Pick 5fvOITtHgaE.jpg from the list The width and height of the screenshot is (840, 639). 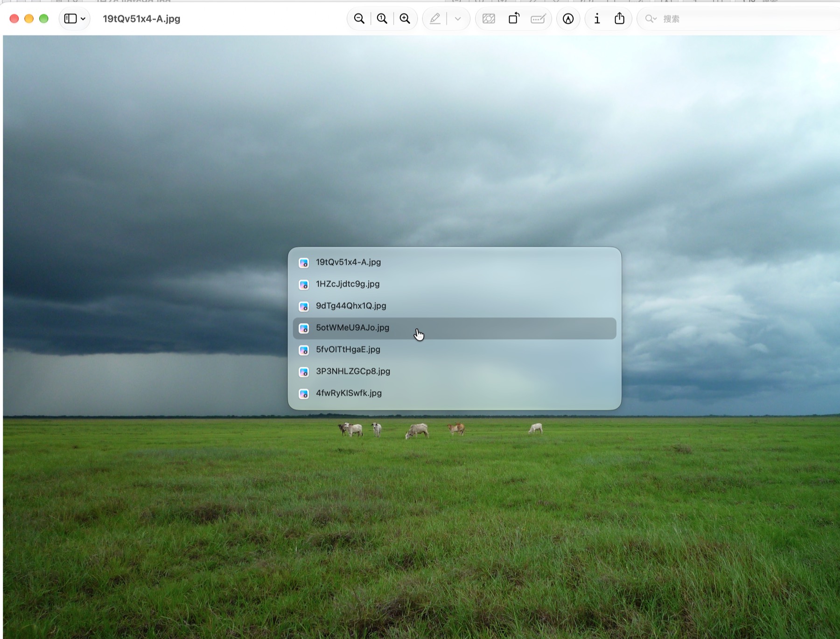(455, 349)
